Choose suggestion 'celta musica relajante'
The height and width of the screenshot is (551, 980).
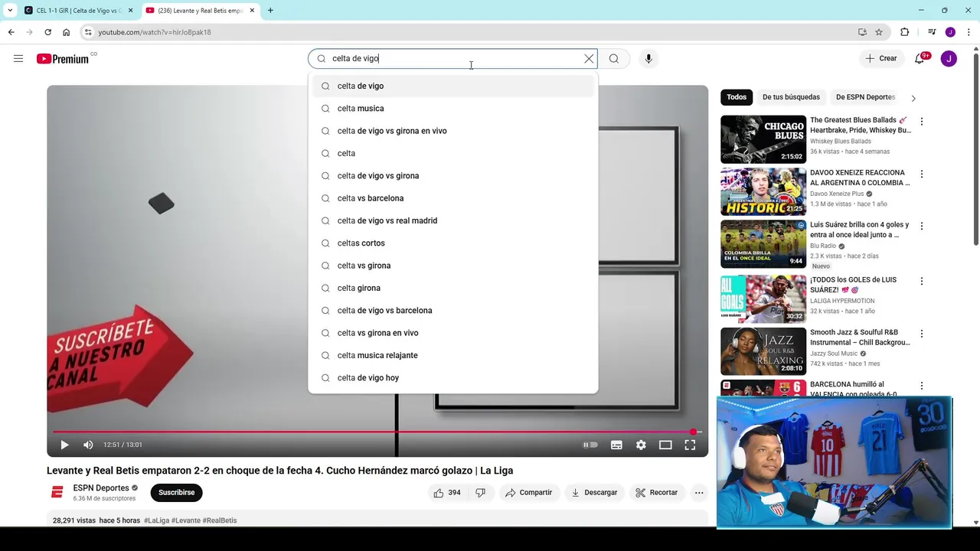(452, 355)
